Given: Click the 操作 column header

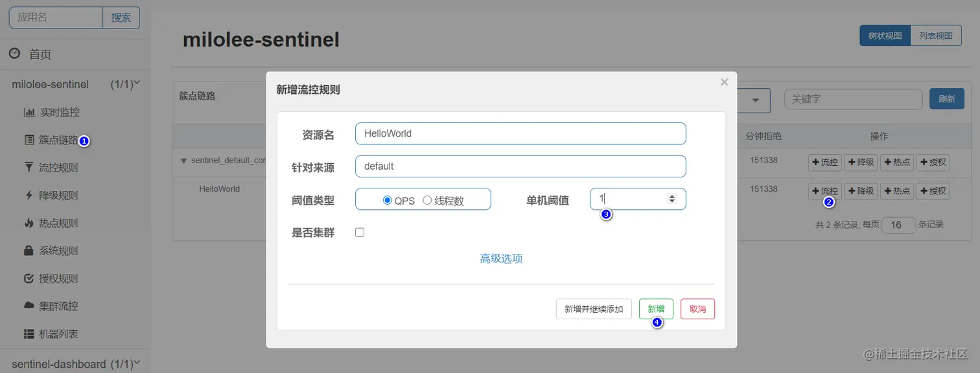Looking at the screenshot, I should pyautogui.click(x=879, y=136).
